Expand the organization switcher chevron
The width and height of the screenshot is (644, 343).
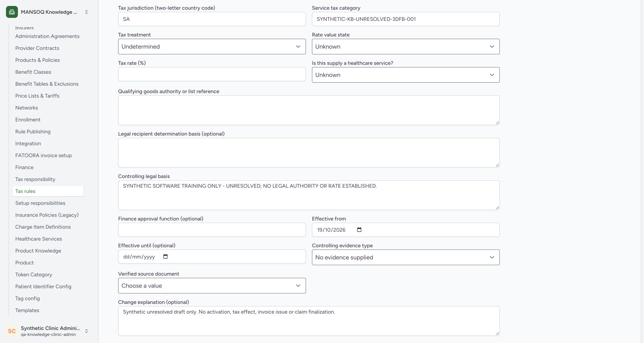pos(86,12)
